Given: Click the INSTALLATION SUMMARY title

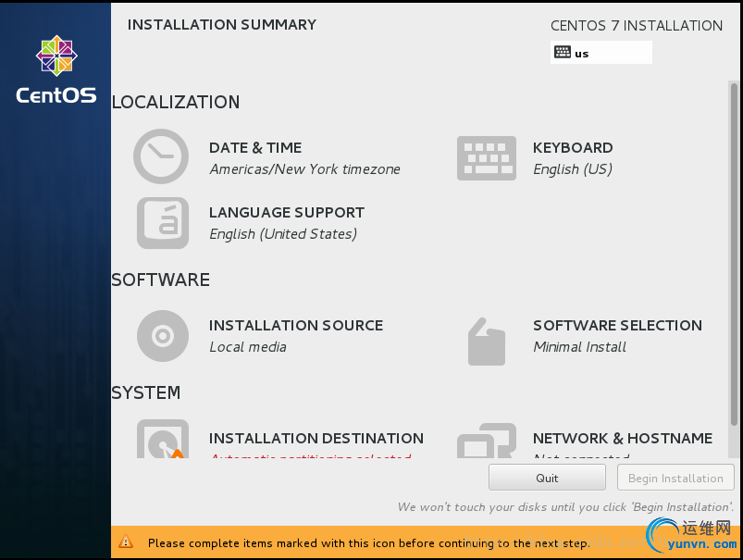Looking at the screenshot, I should pos(222,25).
